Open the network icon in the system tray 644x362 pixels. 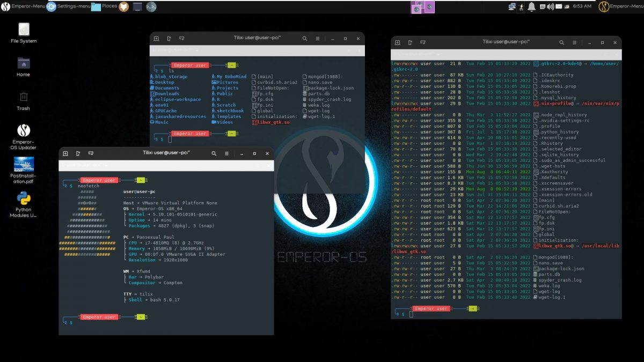(511, 6)
